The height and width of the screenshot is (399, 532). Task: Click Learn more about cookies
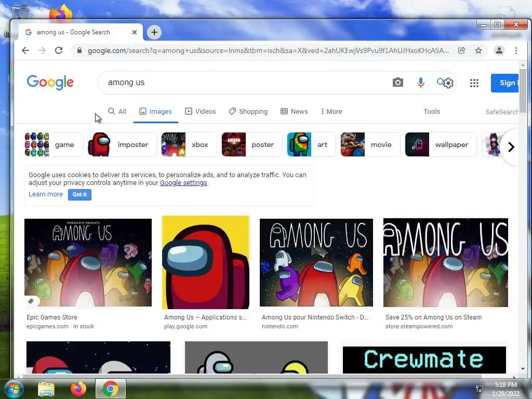coord(46,194)
